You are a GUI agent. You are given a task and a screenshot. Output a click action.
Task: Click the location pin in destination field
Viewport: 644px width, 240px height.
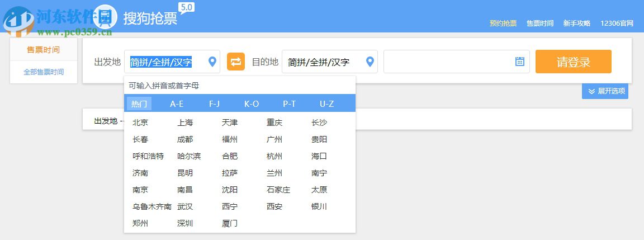370,62
